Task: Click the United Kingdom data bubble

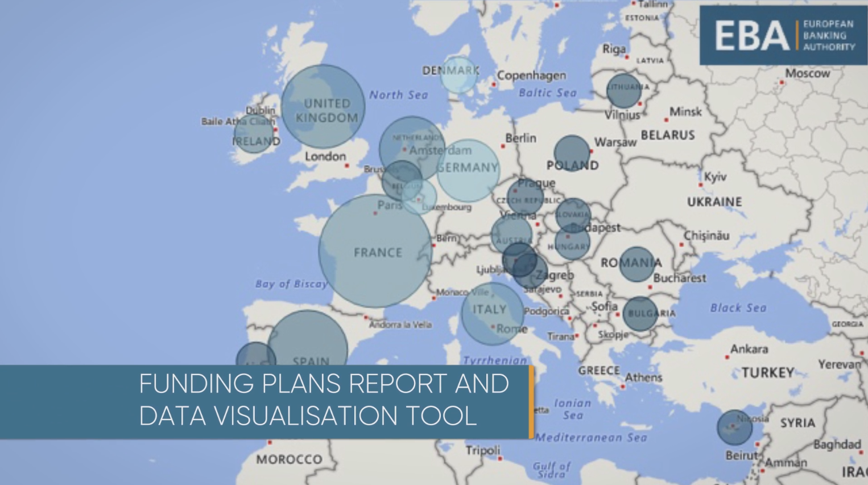Action: (x=323, y=106)
